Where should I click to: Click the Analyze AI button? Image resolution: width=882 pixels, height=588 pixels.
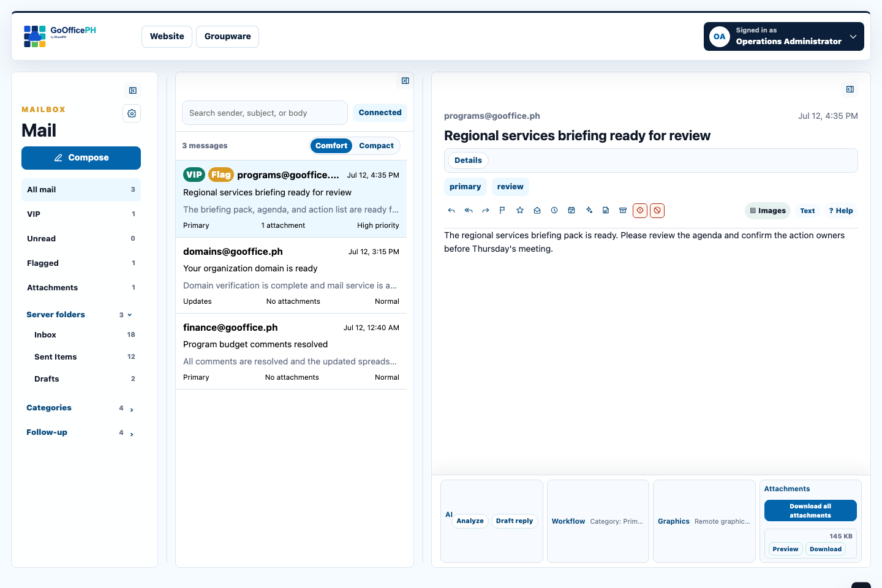[470, 521]
